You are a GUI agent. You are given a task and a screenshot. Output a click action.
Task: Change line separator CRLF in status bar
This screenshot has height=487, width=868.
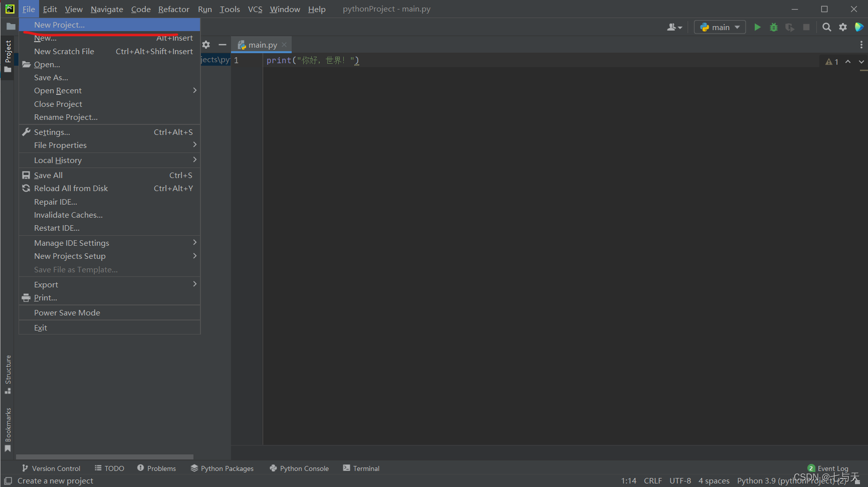coord(653,480)
